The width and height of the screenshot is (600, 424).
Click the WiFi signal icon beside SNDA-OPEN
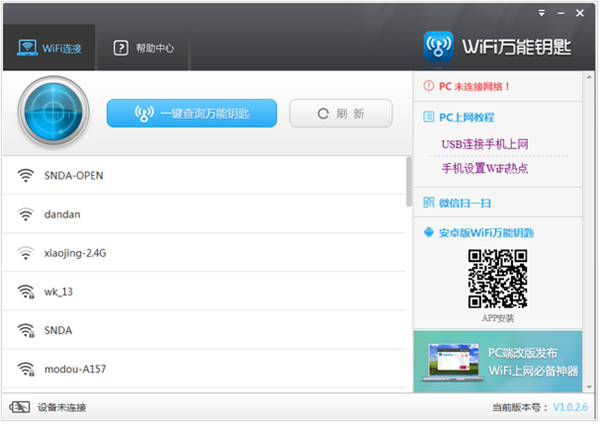click(26, 176)
